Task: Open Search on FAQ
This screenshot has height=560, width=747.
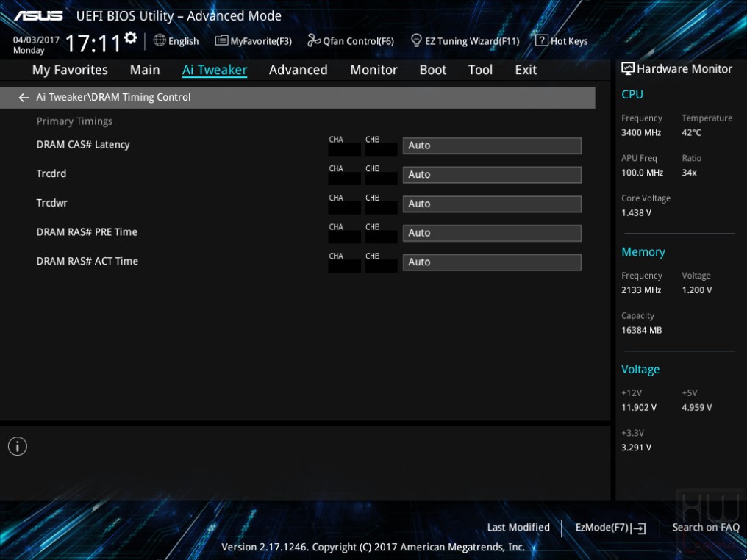Action: point(706,527)
